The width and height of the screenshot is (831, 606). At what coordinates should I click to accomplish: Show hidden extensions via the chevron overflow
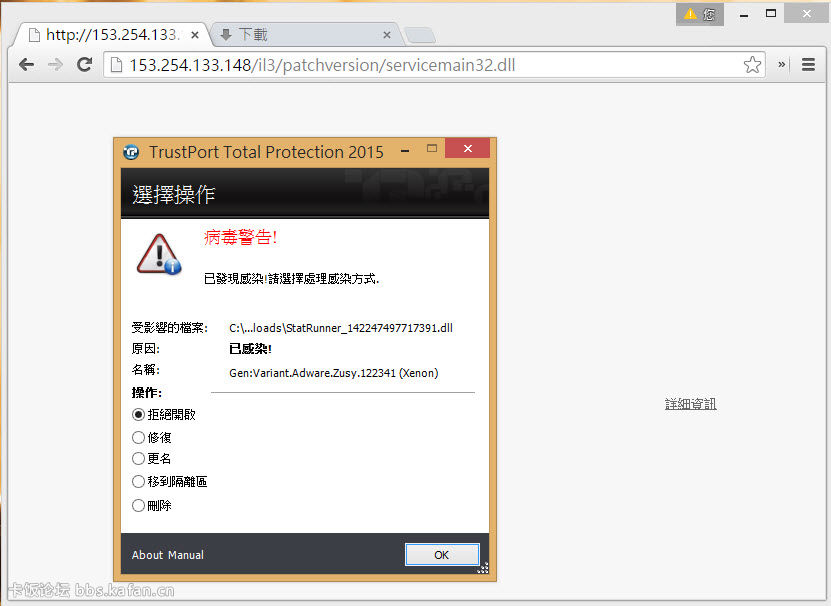click(782, 65)
